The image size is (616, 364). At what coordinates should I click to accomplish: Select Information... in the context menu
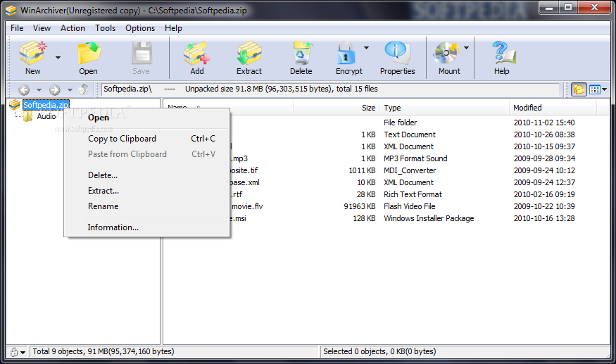point(113,227)
